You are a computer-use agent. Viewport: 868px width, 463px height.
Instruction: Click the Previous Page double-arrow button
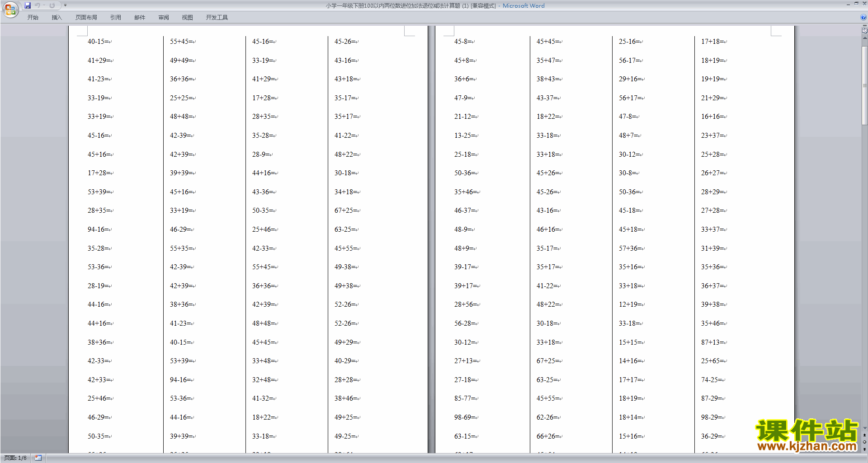864,435
